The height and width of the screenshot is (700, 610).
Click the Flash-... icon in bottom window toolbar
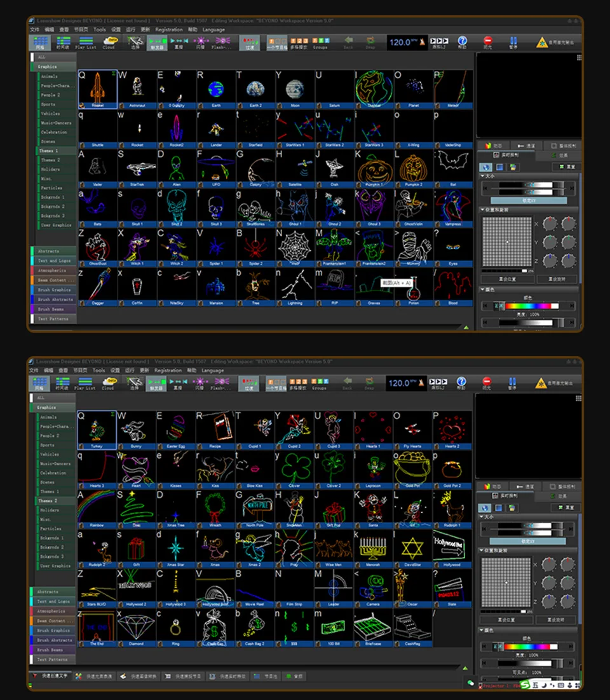221,383
